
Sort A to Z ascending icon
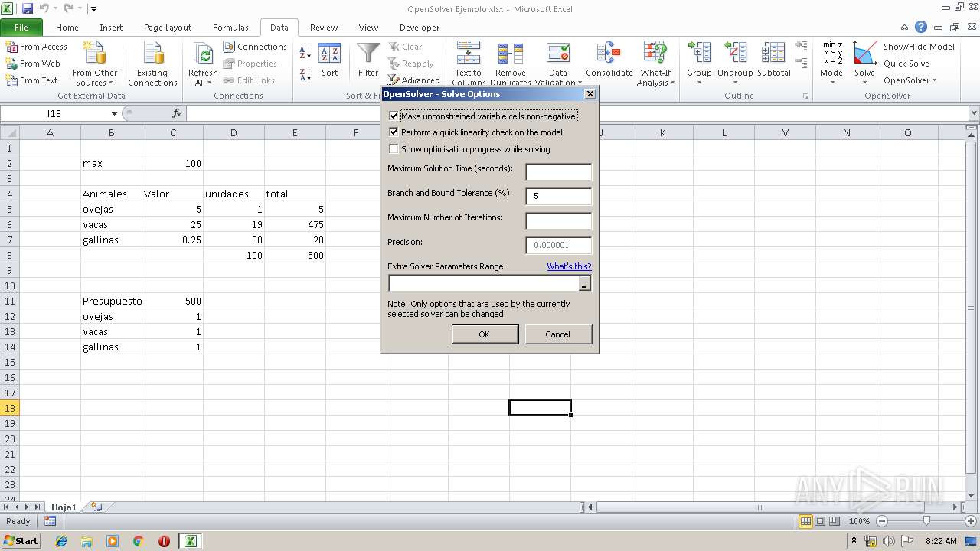click(305, 52)
